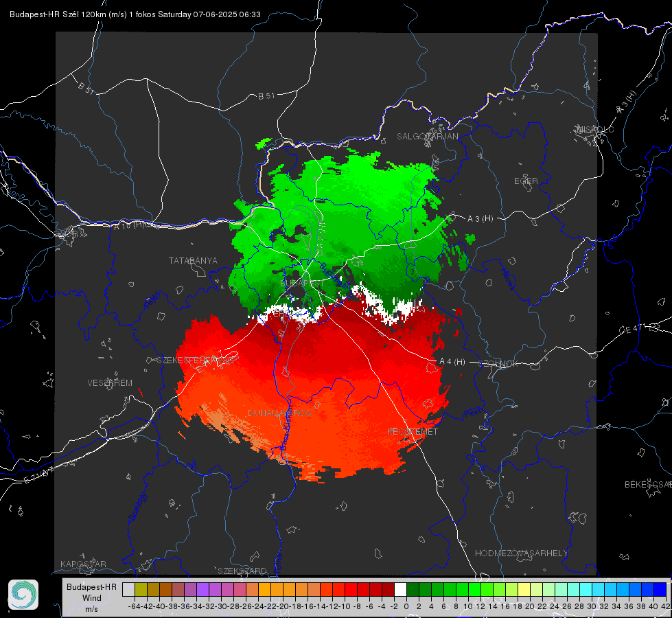Click the SALGÓTARJÁN city label

pyautogui.click(x=427, y=137)
